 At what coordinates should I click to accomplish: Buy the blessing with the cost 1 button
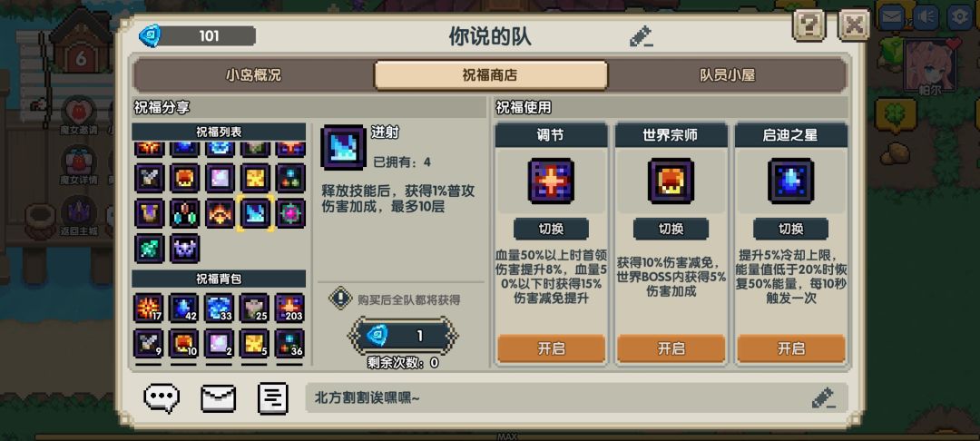coord(403,336)
